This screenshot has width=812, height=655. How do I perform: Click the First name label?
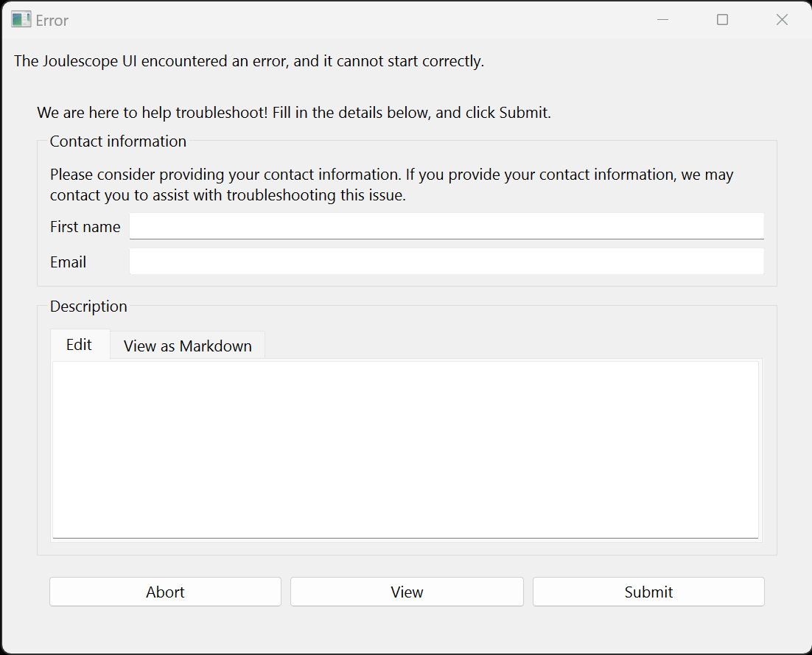coord(85,227)
